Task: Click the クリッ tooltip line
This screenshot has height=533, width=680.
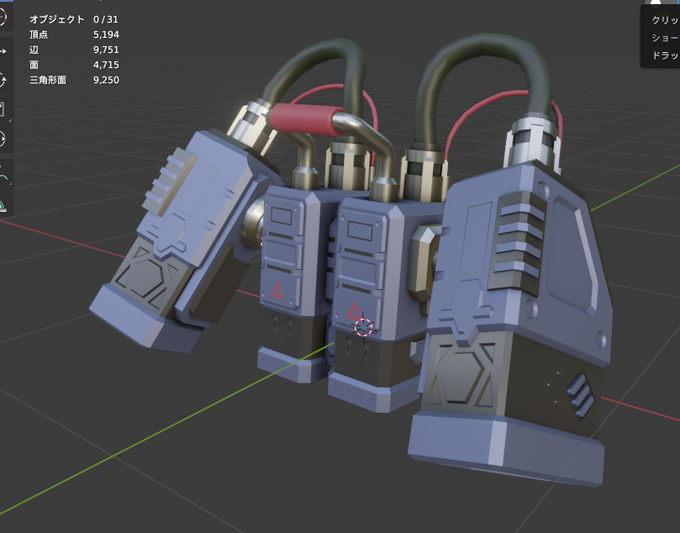Action: click(665, 20)
